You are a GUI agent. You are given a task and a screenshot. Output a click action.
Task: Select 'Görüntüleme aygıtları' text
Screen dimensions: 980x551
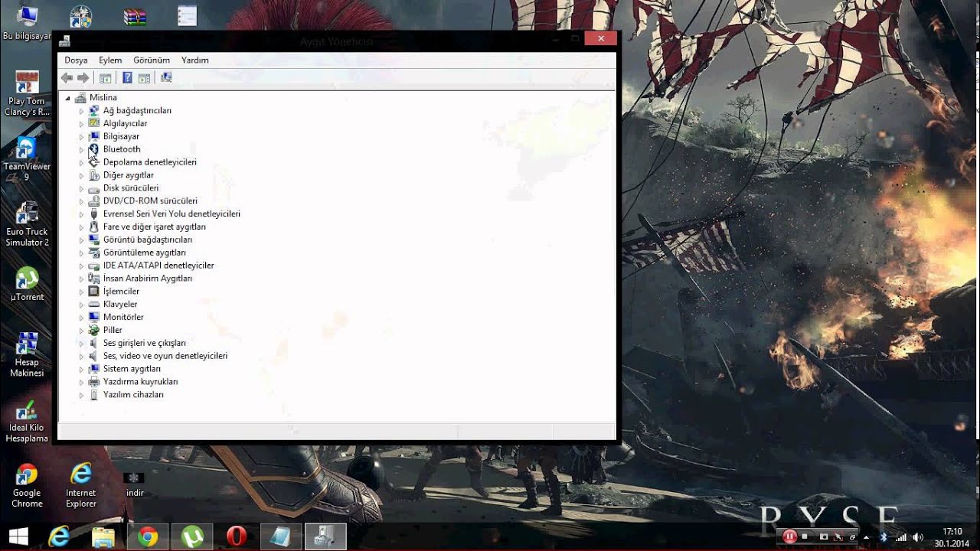[x=145, y=253]
